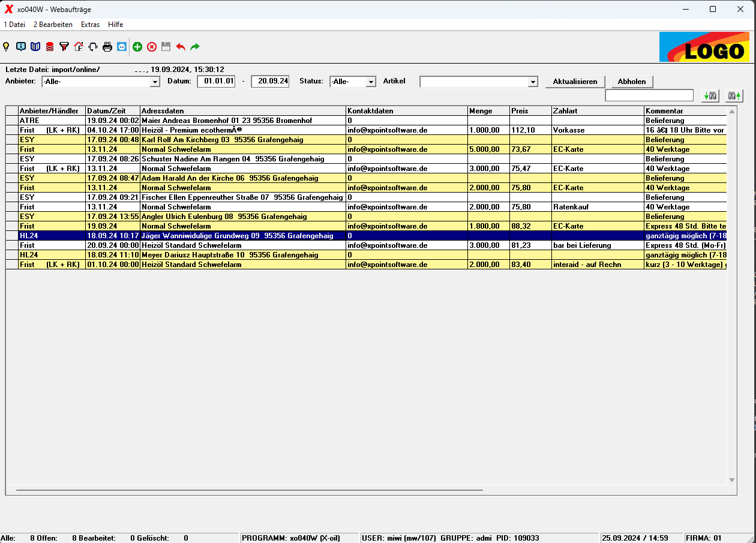Open the Status dropdown list
The image size is (756, 543).
point(371,82)
